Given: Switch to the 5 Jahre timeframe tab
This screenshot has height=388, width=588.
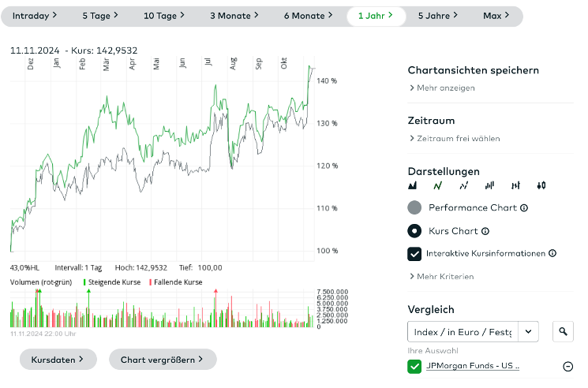Looking at the screenshot, I should pyautogui.click(x=438, y=16).
